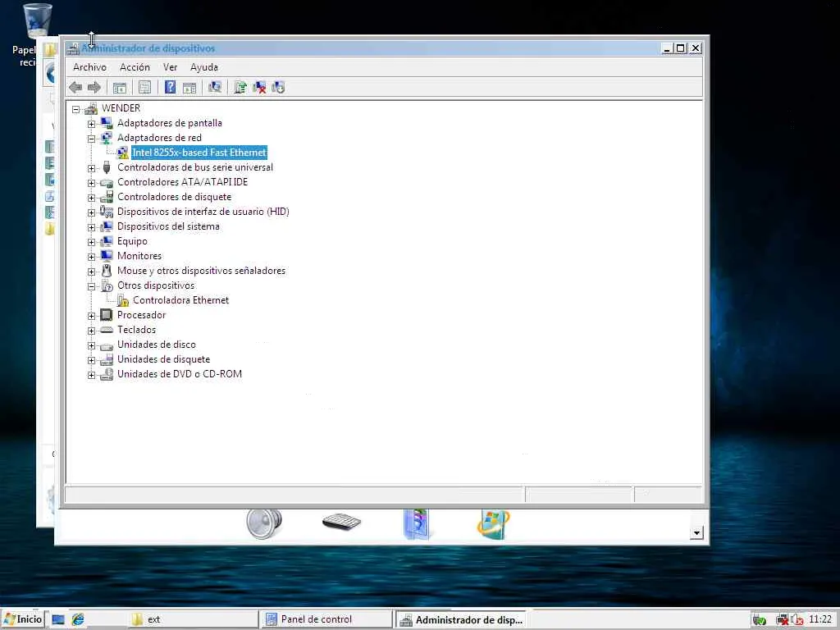Switch to the ext taskbar window
The image size is (840, 630).
(194, 619)
